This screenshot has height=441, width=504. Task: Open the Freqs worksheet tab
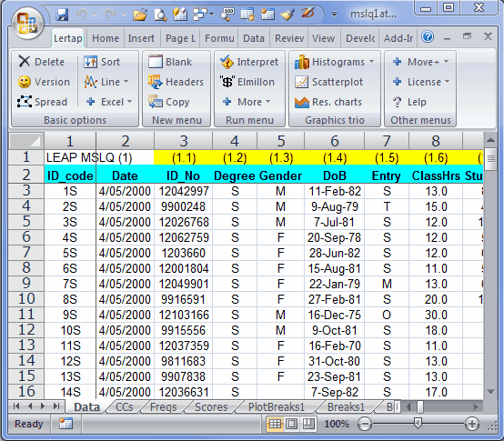(163, 407)
